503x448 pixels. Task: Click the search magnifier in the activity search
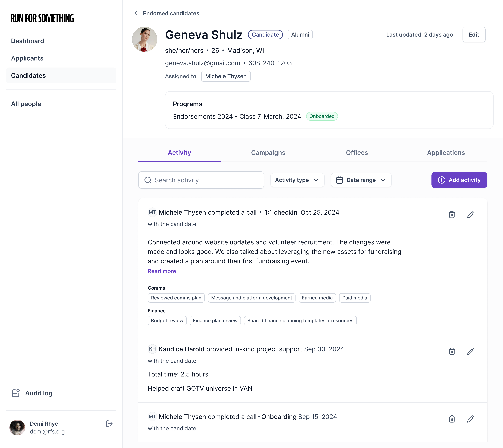148,180
